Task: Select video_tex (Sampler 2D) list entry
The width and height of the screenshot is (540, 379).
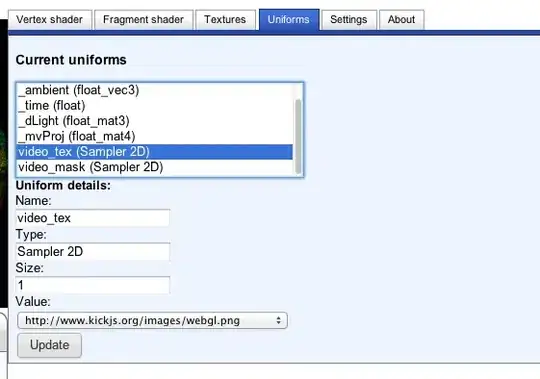Action: click(155, 152)
